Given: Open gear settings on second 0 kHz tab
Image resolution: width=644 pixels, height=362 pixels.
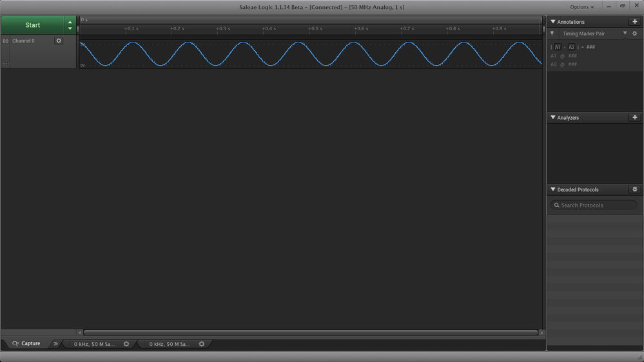Looking at the screenshot, I should pyautogui.click(x=202, y=344).
